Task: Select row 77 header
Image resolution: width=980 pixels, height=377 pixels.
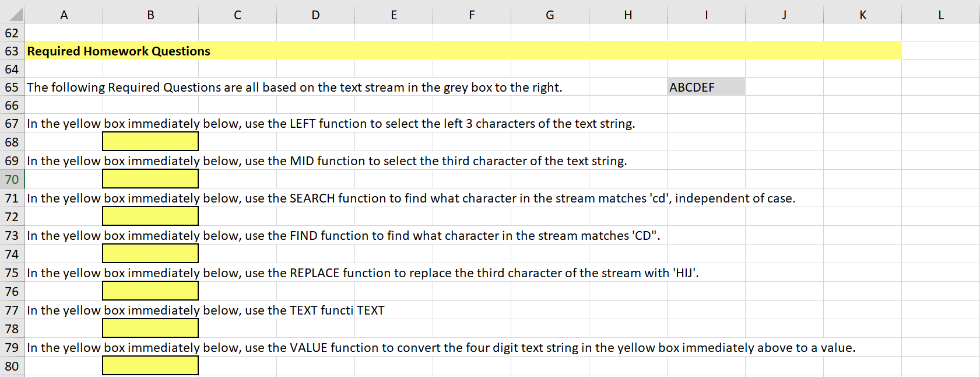Action: coord(12,310)
